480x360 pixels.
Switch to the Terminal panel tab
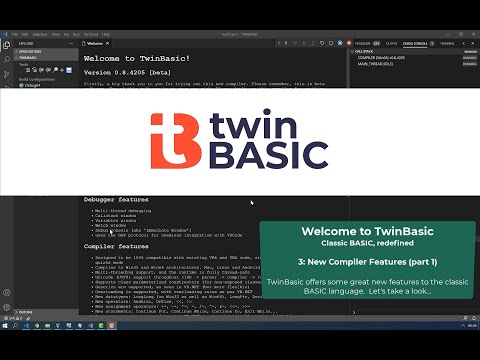click(x=447, y=43)
